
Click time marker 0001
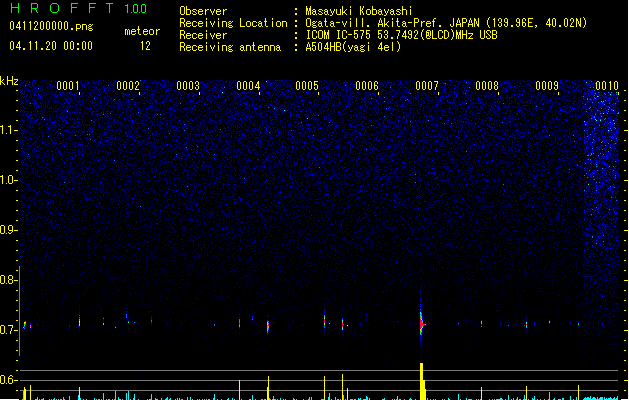tap(68, 86)
